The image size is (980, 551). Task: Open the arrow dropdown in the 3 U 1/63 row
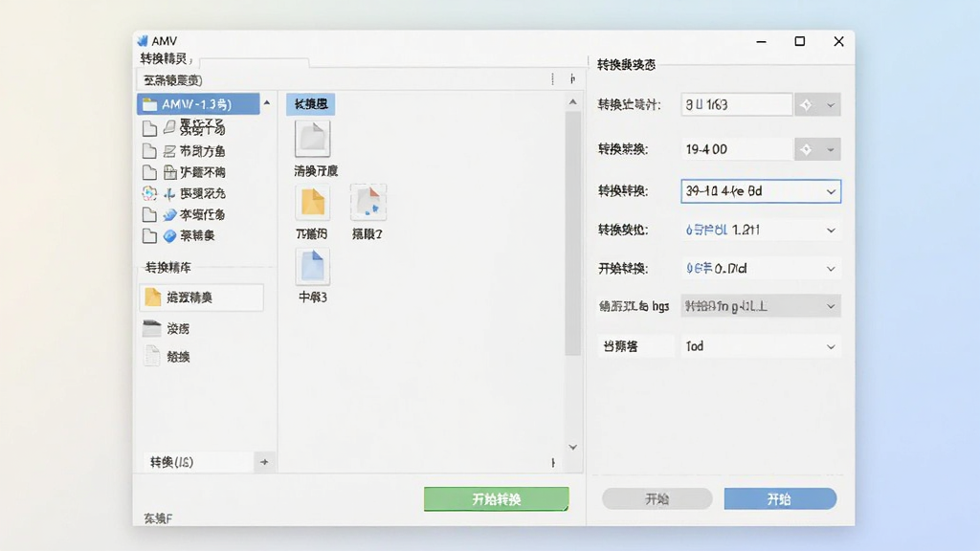[x=830, y=105]
